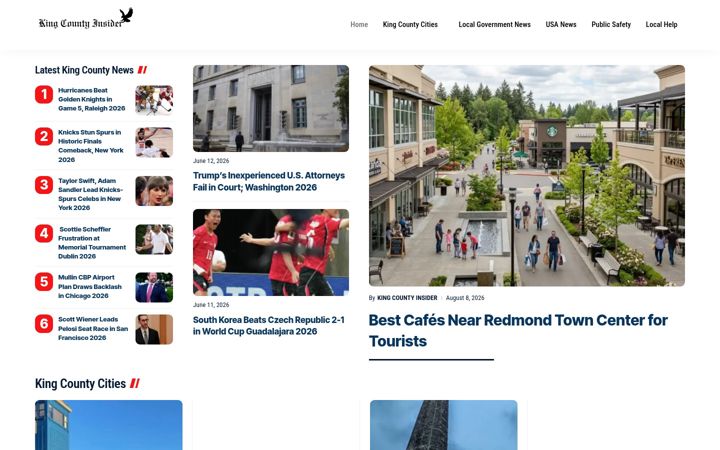720x450 pixels.
Task: Open the dark spire city card image
Action: (444, 425)
